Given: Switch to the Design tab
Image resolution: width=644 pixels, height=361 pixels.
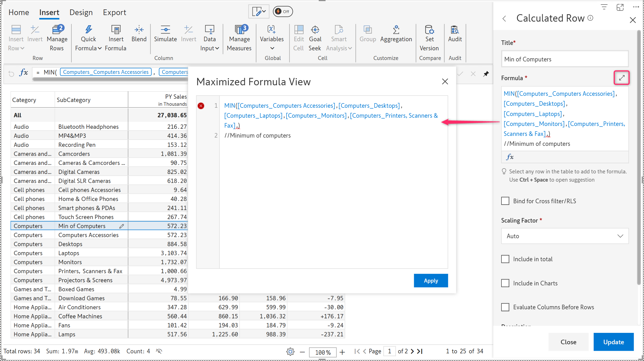Looking at the screenshot, I should click(81, 13).
